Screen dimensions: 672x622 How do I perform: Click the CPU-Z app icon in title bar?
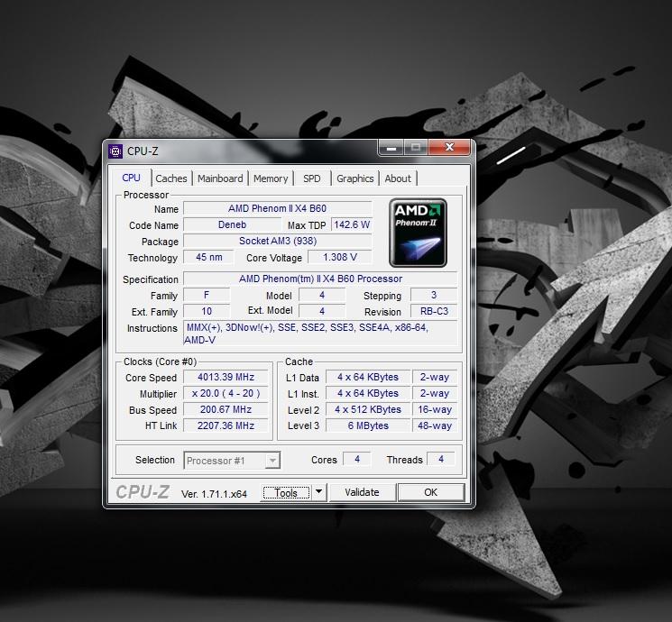click(115, 151)
